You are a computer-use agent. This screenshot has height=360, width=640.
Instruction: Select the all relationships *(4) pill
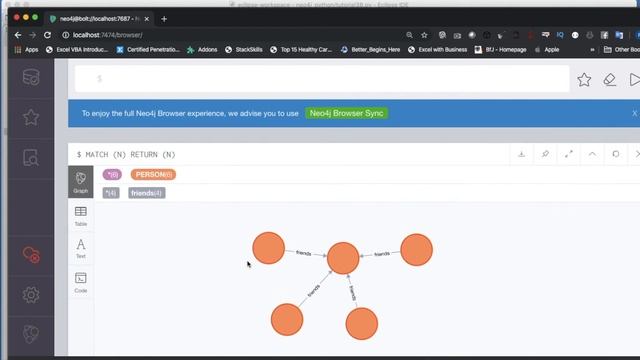(111, 193)
